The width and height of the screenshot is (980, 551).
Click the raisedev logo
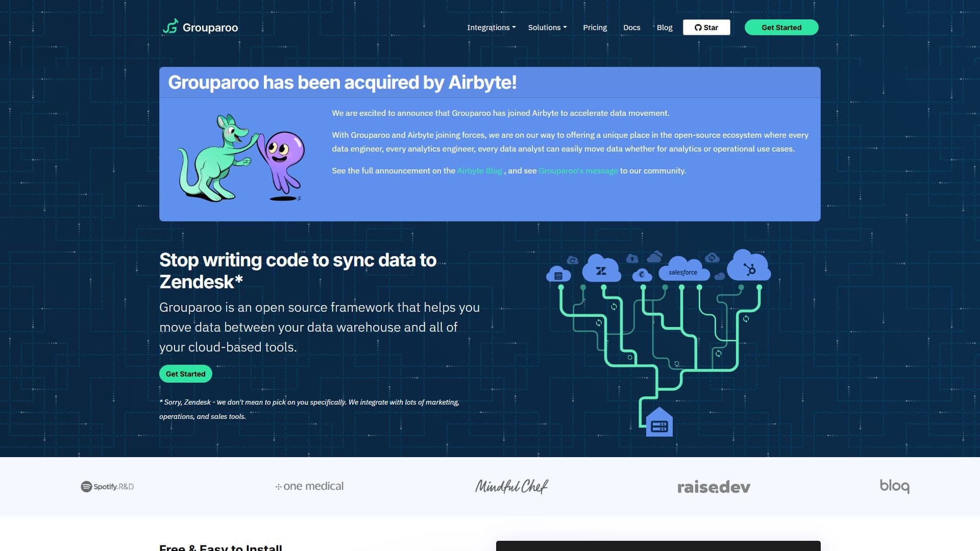714,487
